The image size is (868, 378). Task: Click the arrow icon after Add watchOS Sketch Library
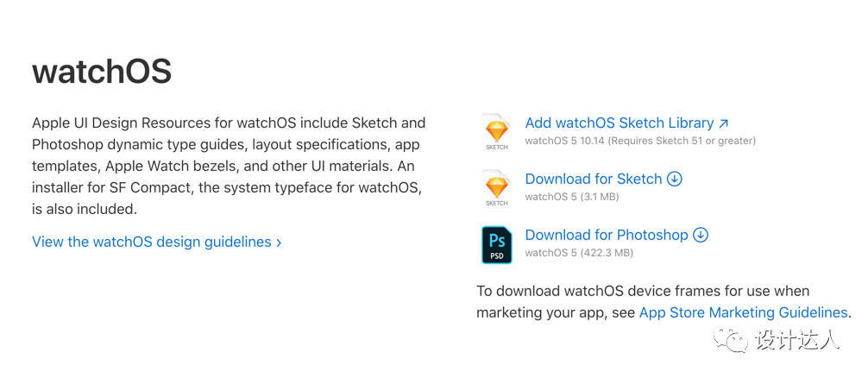[723, 123]
